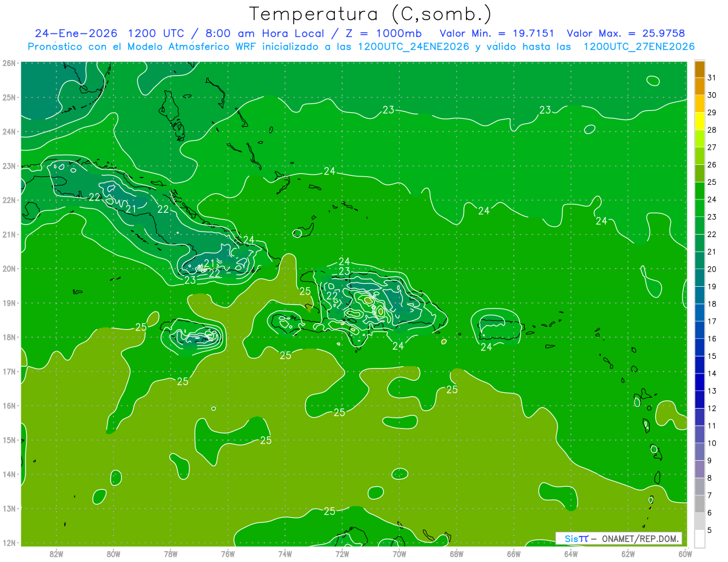Click the legend value 5
728x562 pixels.
(x=710, y=531)
